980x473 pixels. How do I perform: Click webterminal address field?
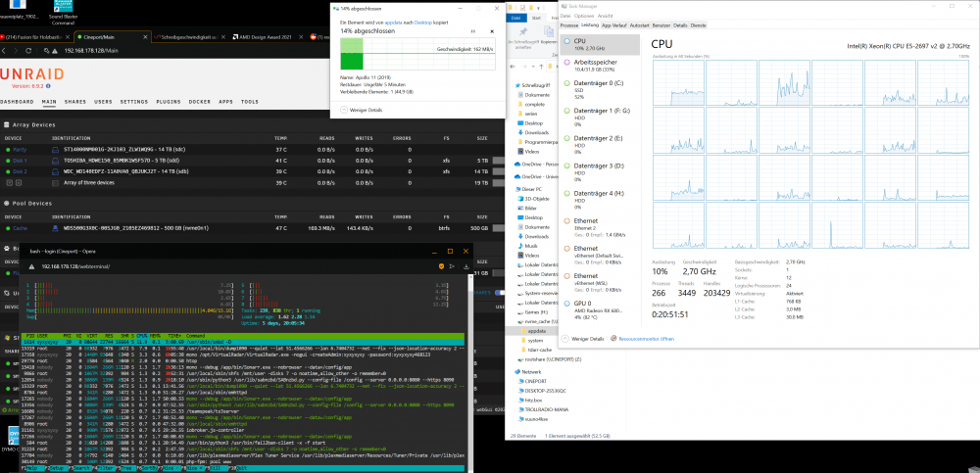tap(76, 266)
